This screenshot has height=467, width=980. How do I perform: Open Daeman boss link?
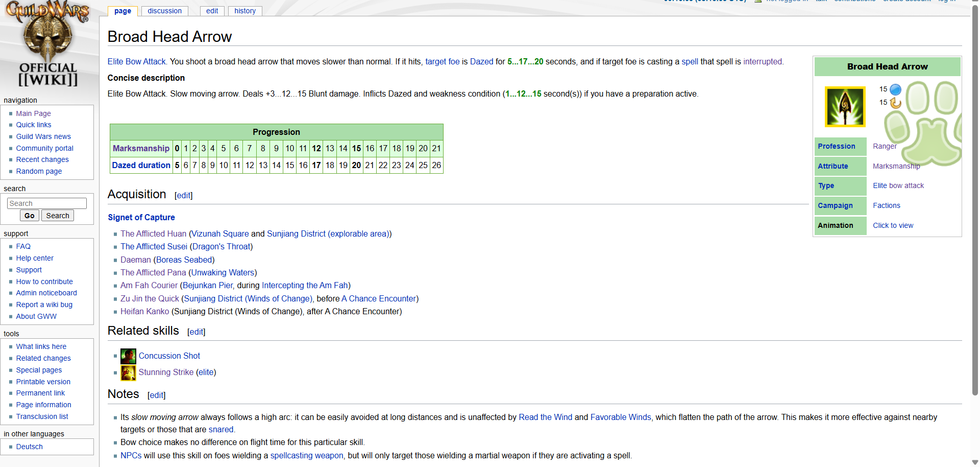tap(136, 260)
